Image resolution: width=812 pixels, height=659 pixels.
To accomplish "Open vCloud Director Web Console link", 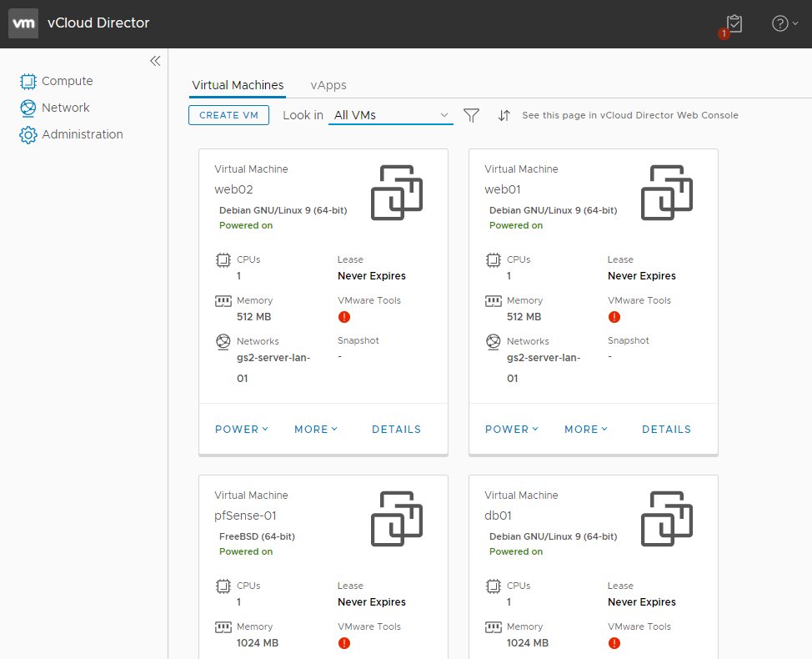I will (x=629, y=115).
